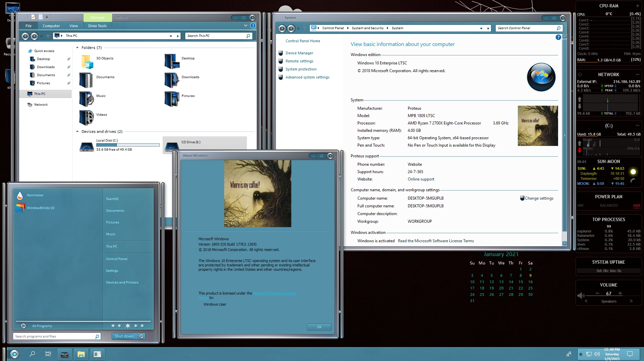Viewport: 644px width, 361px height.
Task: Click the Up arrow in This PC window
Action: [x=48, y=36]
